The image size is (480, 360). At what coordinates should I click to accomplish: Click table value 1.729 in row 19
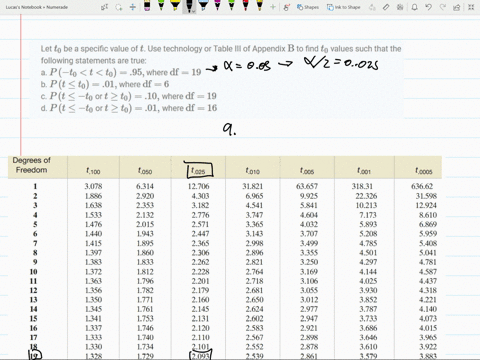tap(145, 356)
